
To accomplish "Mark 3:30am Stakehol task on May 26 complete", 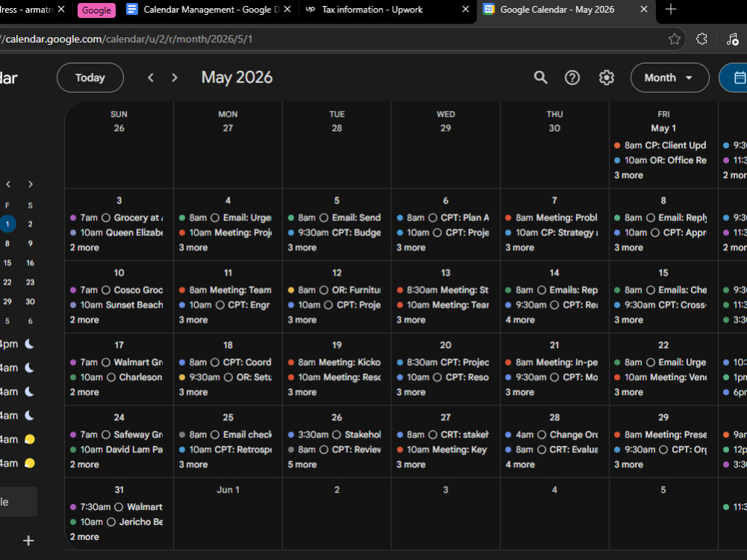I will coord(336,435).
